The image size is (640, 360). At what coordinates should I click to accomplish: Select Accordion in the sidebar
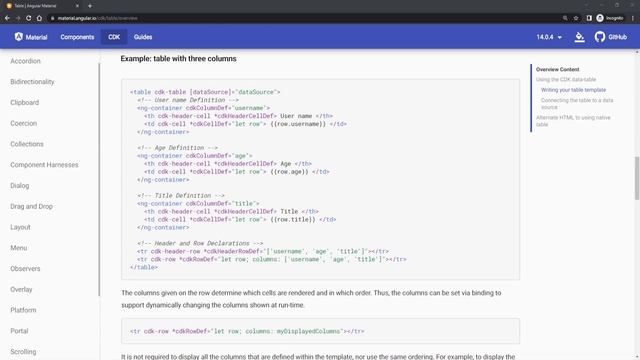[25, 61]
